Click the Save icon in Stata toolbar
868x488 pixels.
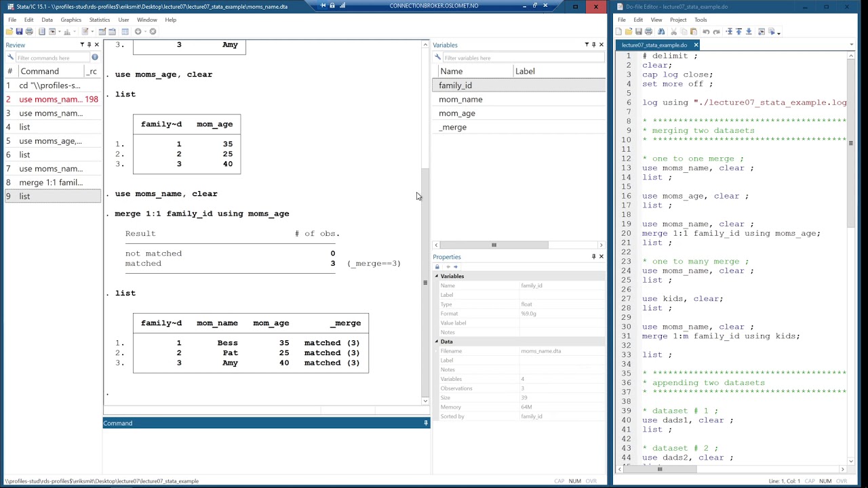tap(19, 31)
